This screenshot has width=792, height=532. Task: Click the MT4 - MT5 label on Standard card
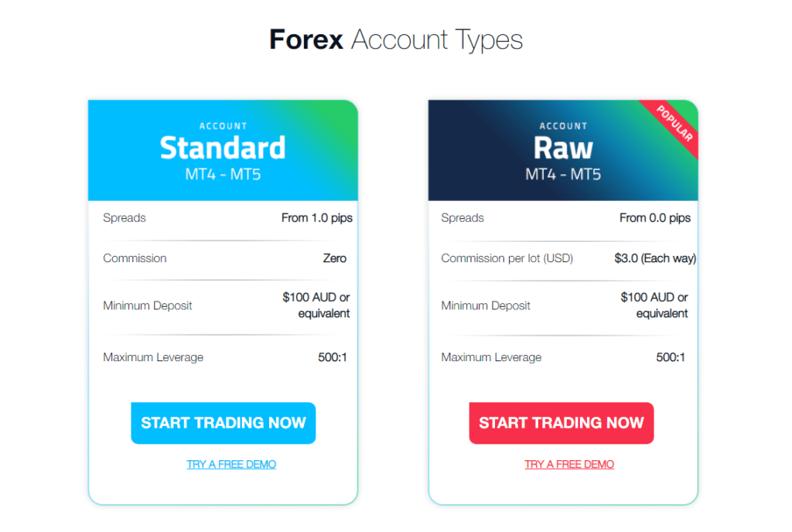click(x=223, y=173)
